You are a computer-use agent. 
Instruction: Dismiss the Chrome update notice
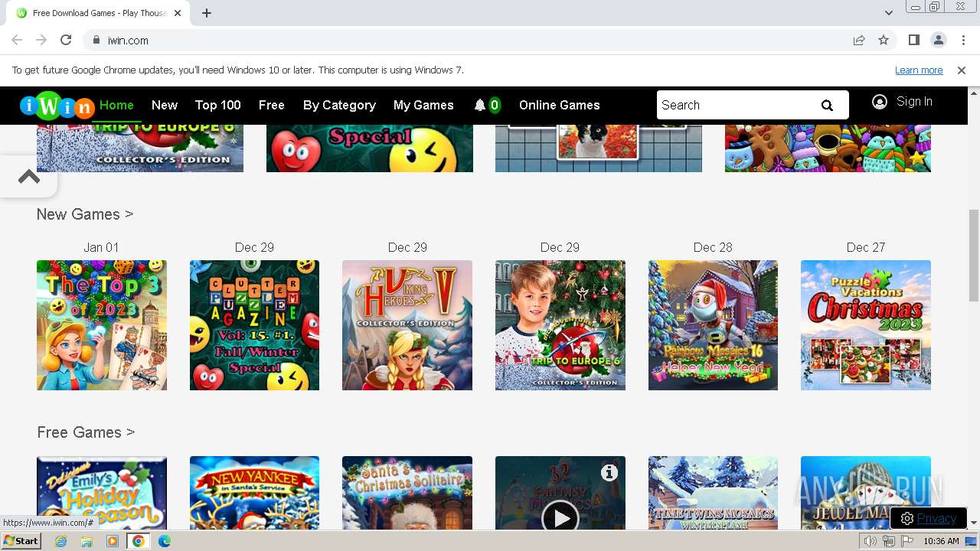tap(962, 70)
